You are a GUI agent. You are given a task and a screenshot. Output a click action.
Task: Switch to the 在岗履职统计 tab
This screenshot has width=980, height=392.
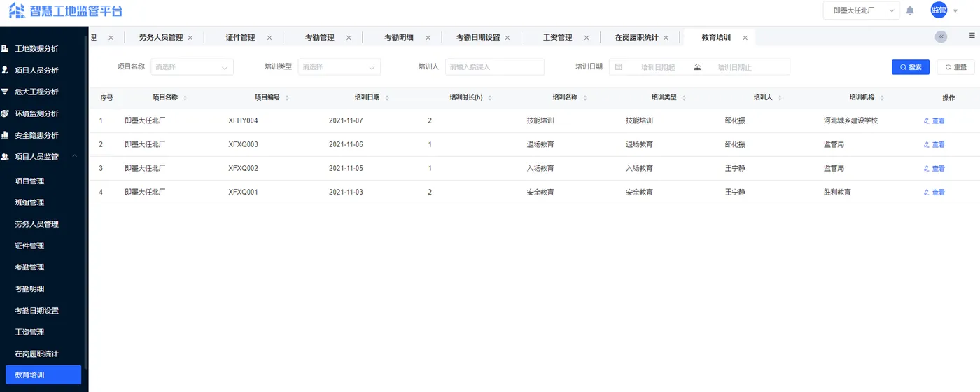click(x=636, y=38)
